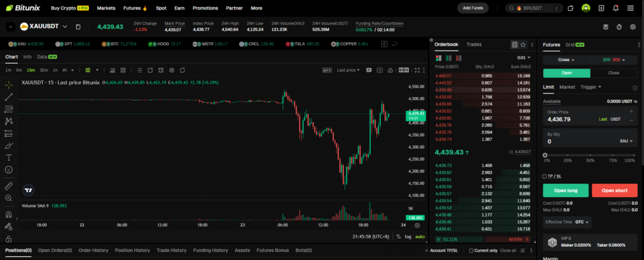Open the XAU quantity unit dropdown

point(626,141)
